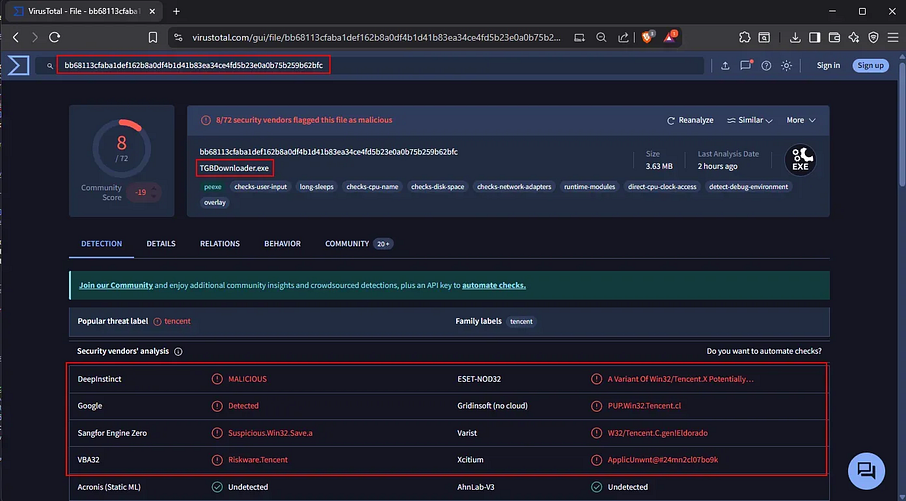Viewport: 906px width, 501px height.
Task: Open the notifications chat icon
Action: 746,65
